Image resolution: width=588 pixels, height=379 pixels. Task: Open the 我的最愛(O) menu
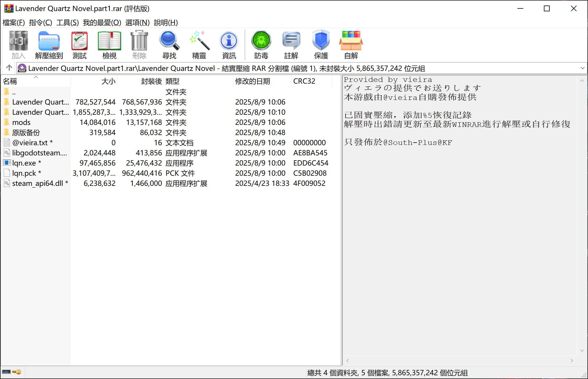coord(102,23)
